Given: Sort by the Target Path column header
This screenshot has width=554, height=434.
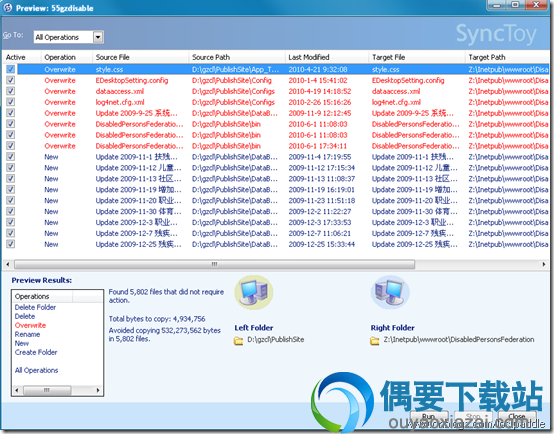Looking at the screenshot, I should 507,57.
